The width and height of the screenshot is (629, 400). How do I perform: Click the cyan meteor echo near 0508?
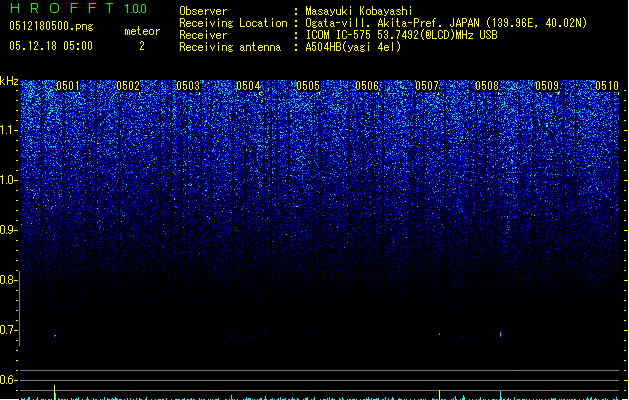point(500,334)
